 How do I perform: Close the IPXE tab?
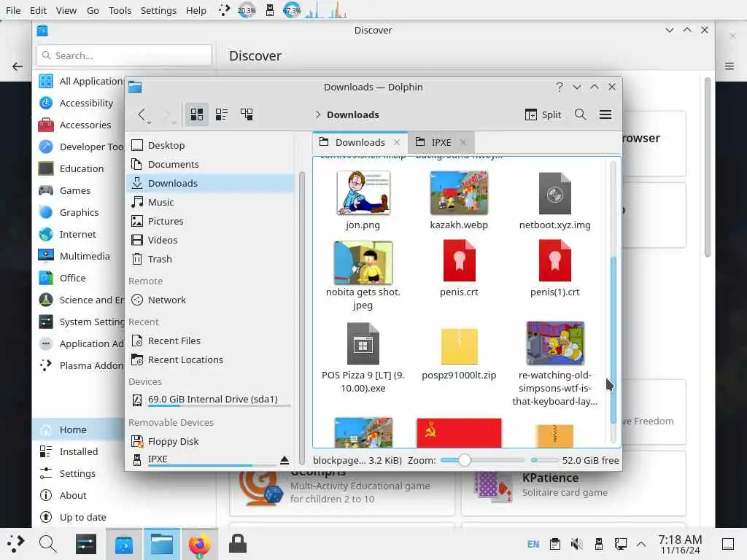(x=463, y=142)
